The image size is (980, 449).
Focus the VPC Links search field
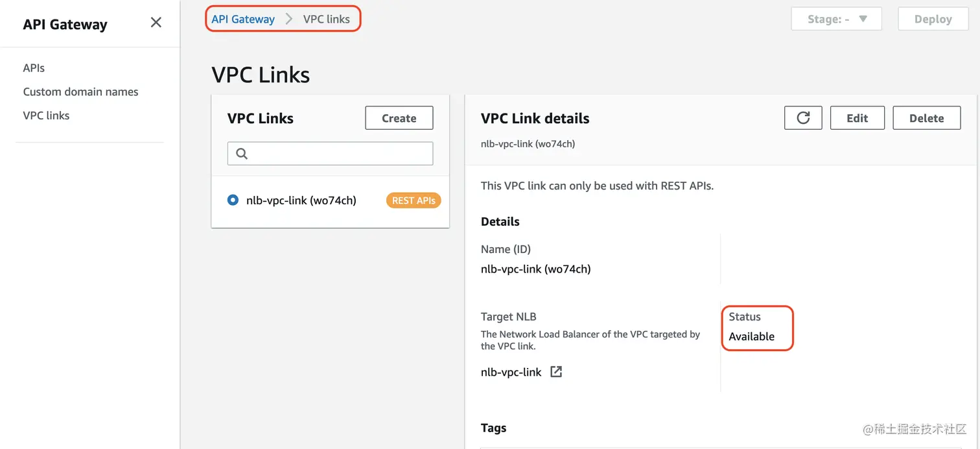point(337,154)
